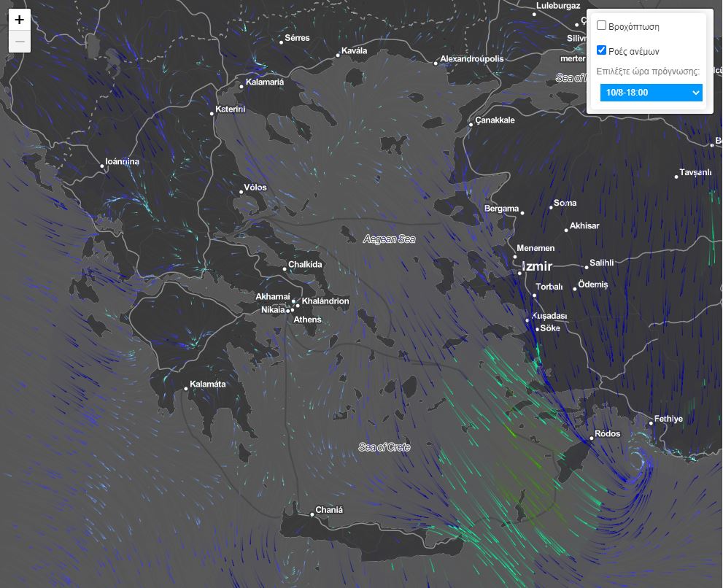Select the Chalkída city marker
Image resolution: width=723 pixels, height=588 pixels.
click(x=285, y=269)
